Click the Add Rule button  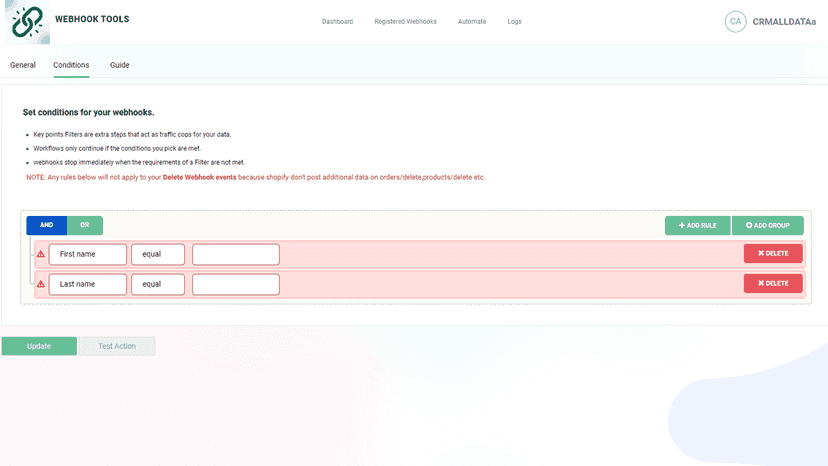(x=698, y=226)
